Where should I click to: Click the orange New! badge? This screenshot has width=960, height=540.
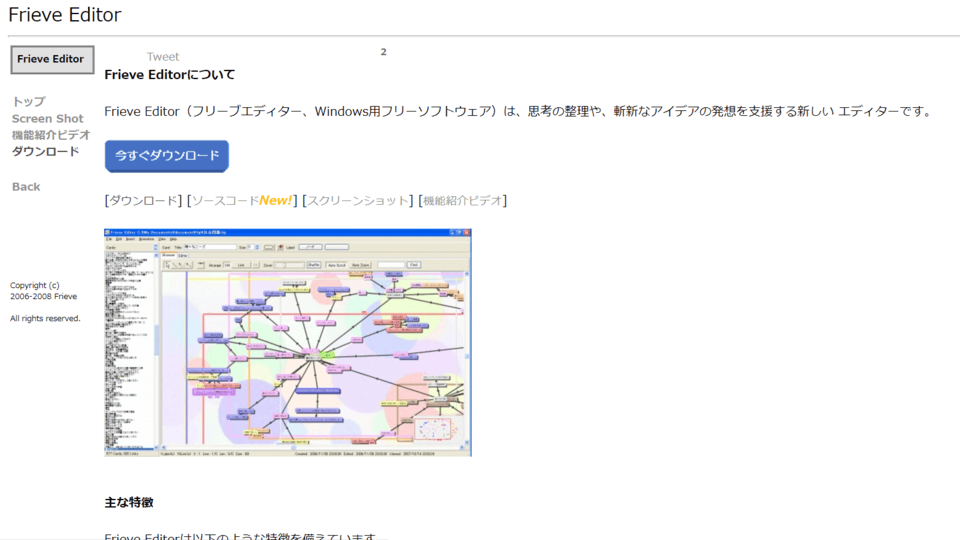[276, 201]
